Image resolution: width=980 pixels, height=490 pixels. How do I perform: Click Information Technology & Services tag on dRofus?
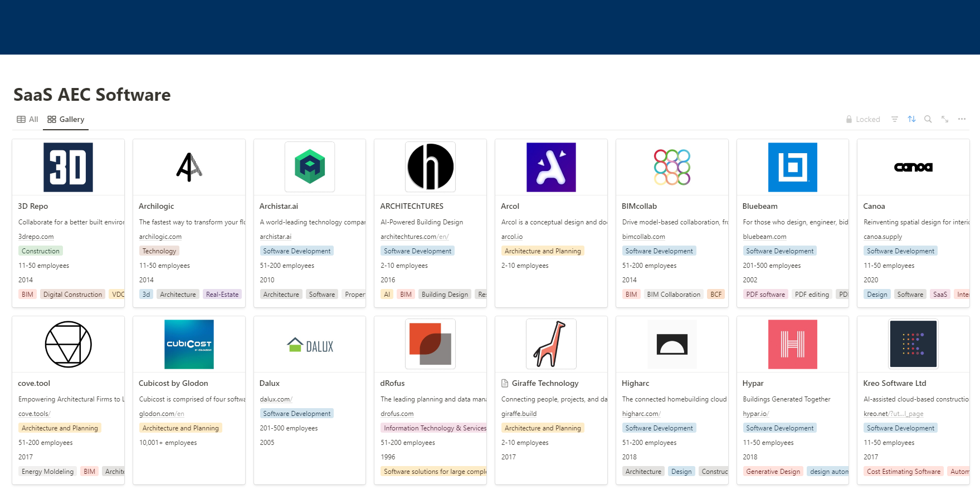click(x=433, y=428)
